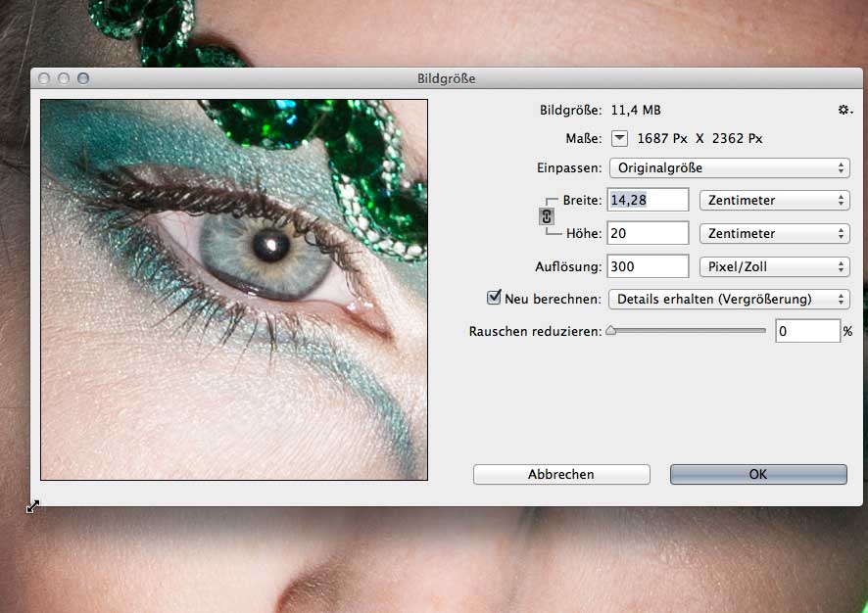The image size is (868, 613).
Task: Click the Rauschen reduzieren label
Action: [x=535, y=331]
